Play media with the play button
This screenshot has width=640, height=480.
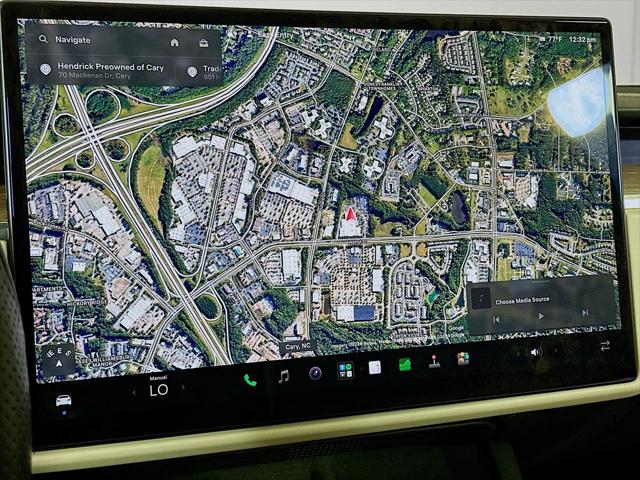tap(541, 316)
